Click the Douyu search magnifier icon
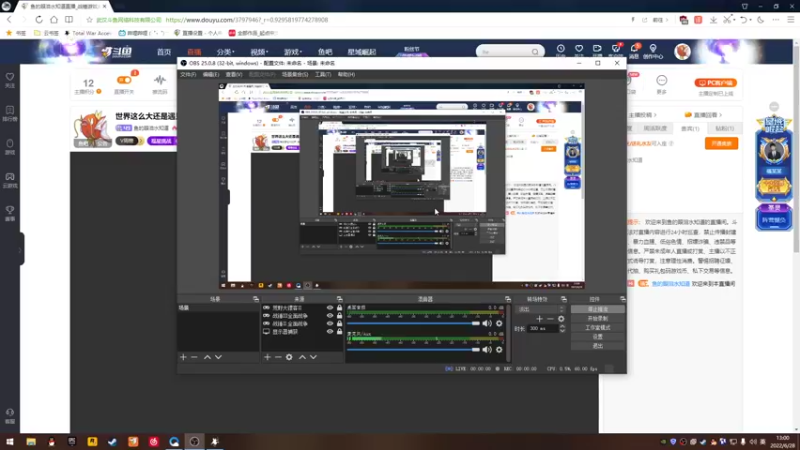This screenshot has width=800, height=450. (535, 52)
